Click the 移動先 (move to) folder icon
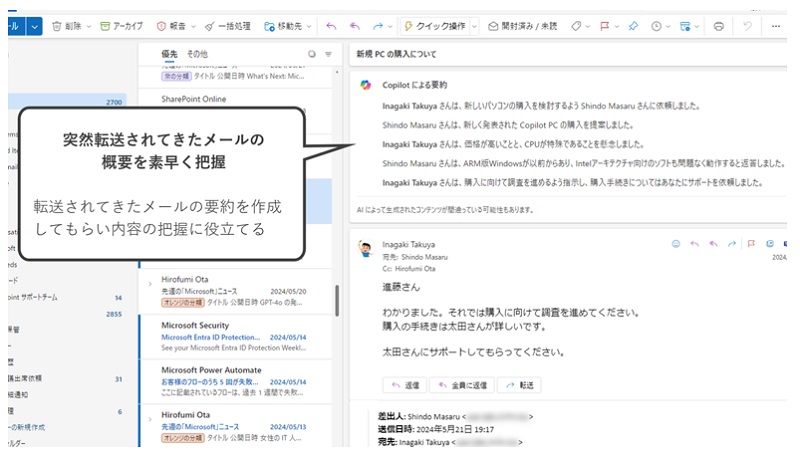800x460 pixels. (x=269, y=26)
